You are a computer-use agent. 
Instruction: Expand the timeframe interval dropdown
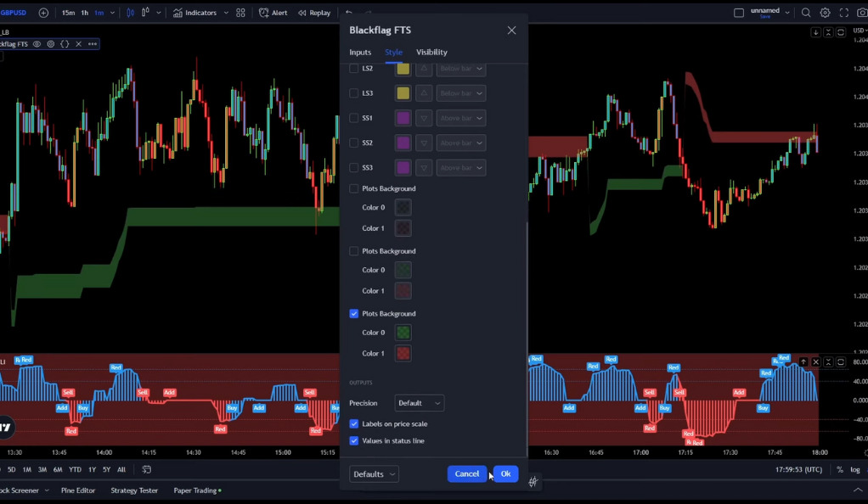(112, 13)
